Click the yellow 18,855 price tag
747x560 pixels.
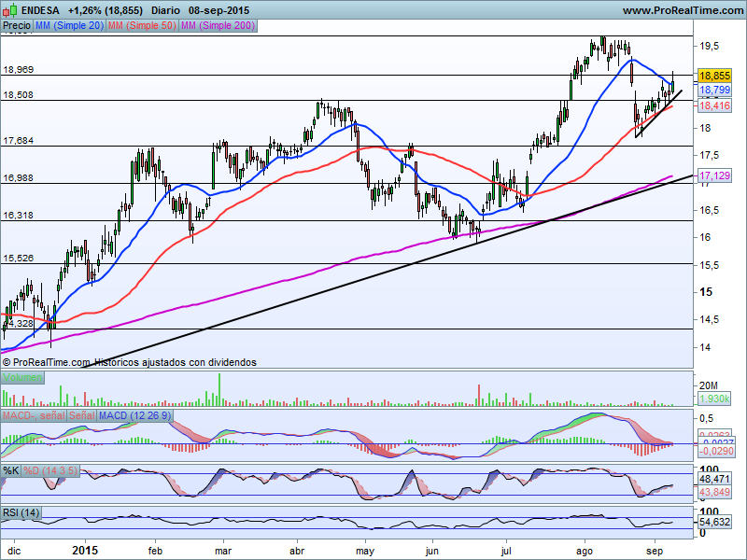(714, 76)
